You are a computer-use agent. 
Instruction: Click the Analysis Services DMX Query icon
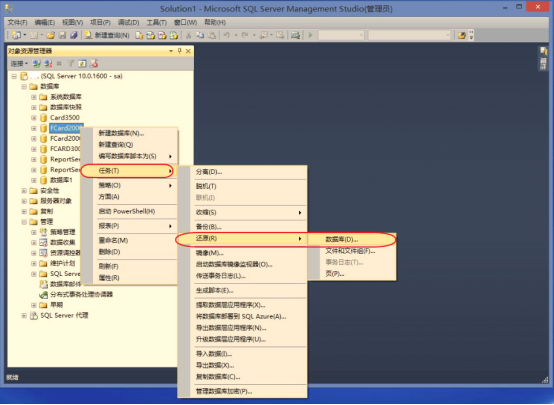[162, 35]
